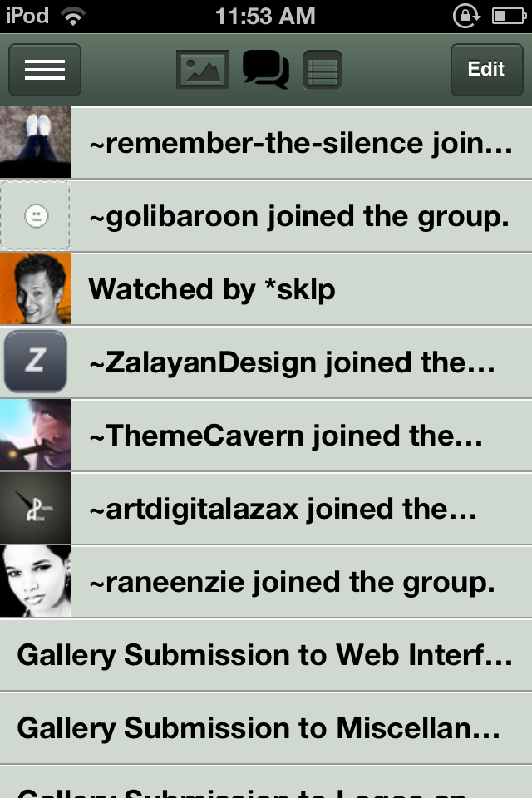Open sklp's orange profile avatar

pyautogui.click(x=36, y=288)
